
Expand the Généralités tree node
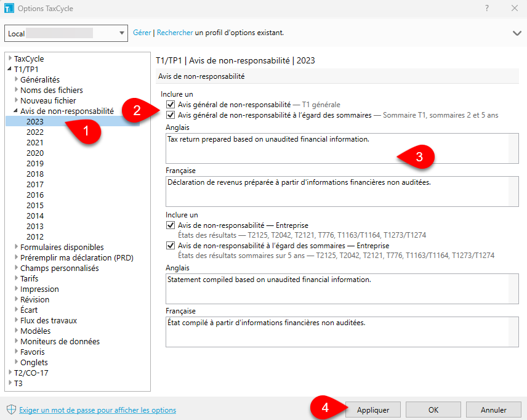(16, 79)
